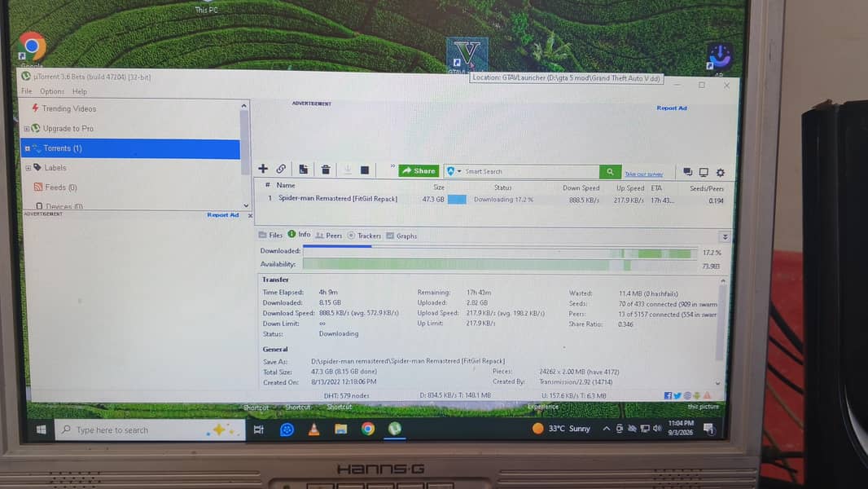This screenshot has width=868, height=489.
Task: Click the taskbar Type here to search box
Action: [x=150, y=430]
